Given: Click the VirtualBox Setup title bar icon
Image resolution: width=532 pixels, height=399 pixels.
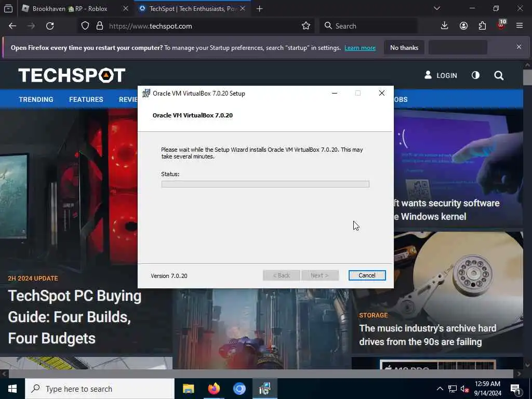Looking at the screenshot, I should click(x=146, y=93).
